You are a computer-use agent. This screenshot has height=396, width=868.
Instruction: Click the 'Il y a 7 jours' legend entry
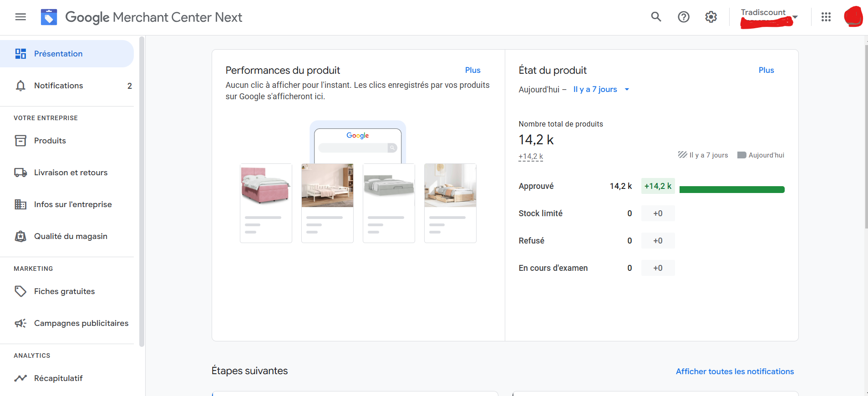click(x=703, y=155)
